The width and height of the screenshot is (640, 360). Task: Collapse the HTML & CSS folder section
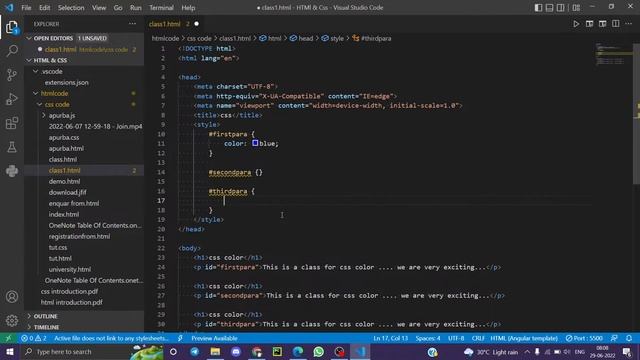coord(29,60)
